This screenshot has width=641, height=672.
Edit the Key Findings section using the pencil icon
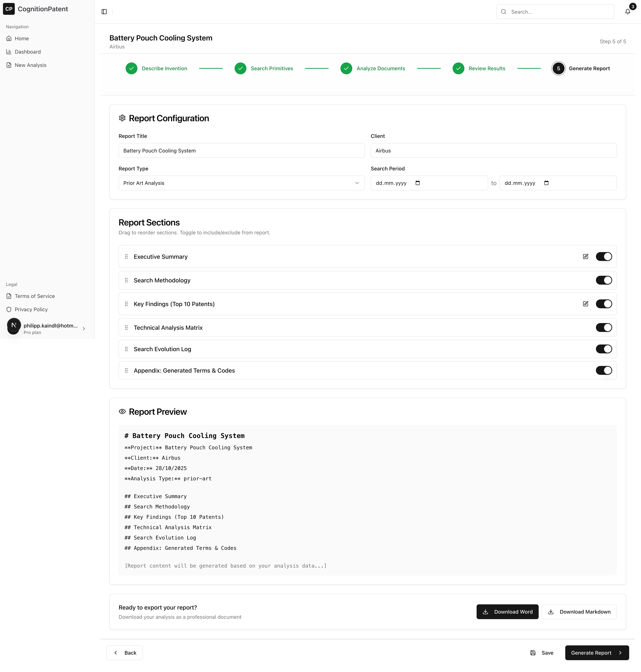[x=586, y=303]
